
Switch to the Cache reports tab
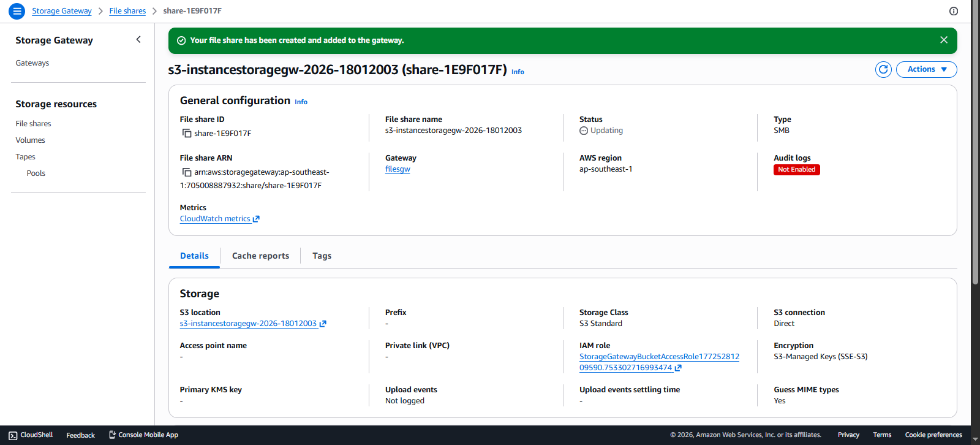click(260, 256)
